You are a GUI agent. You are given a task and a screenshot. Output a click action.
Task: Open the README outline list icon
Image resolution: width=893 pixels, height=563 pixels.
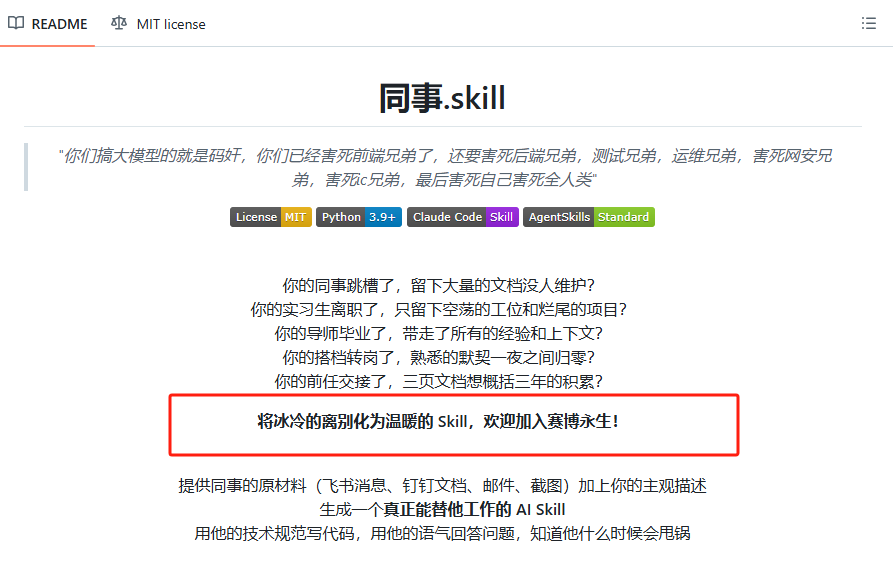(x=868, y=23)
